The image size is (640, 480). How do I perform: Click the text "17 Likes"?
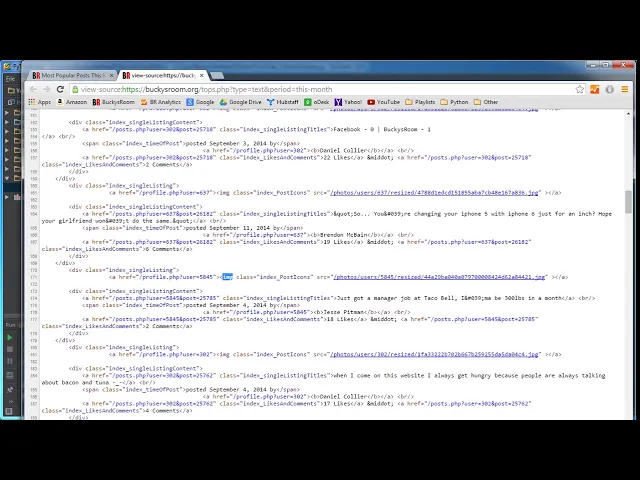[x=337, y=404]
